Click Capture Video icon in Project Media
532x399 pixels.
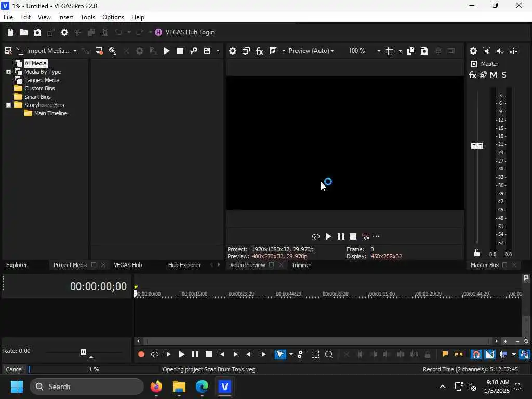(x=99, y=51)
